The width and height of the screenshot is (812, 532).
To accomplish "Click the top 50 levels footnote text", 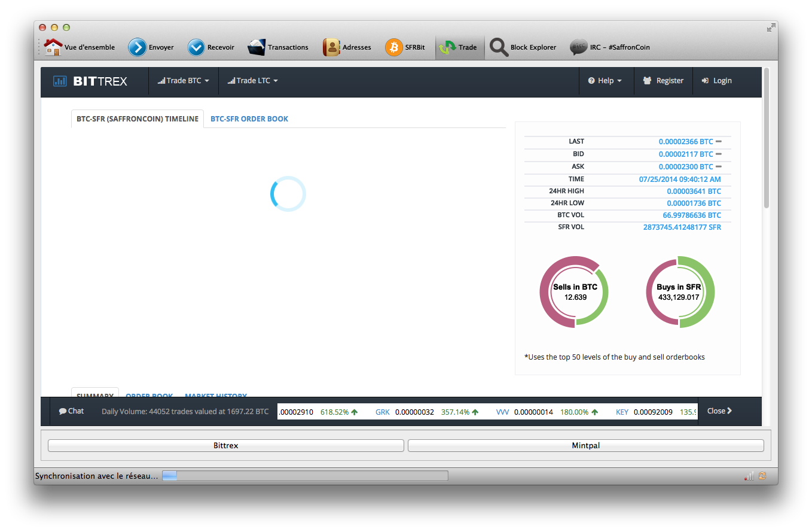I will [615, 357].
